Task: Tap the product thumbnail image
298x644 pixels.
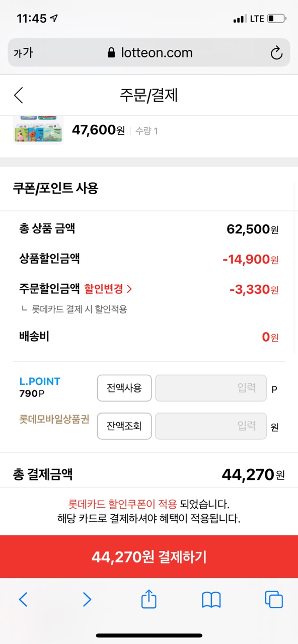Action: (38, 130)
